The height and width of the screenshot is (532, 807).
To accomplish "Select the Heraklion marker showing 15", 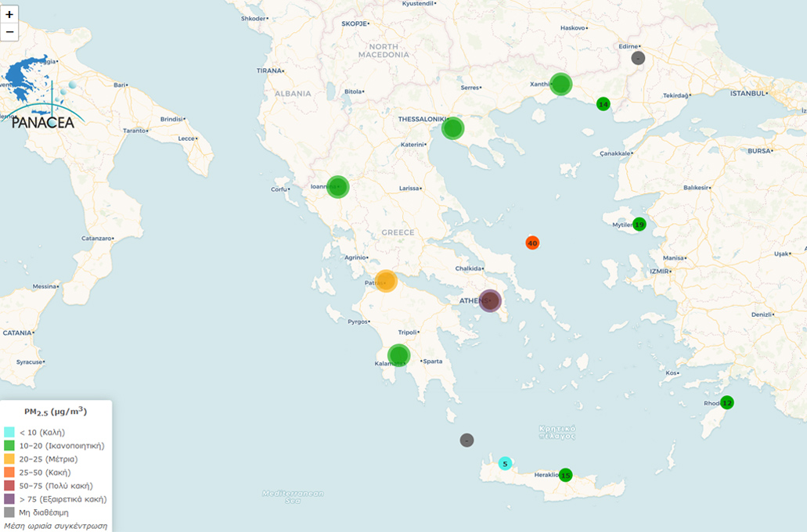I will [565, 475].
